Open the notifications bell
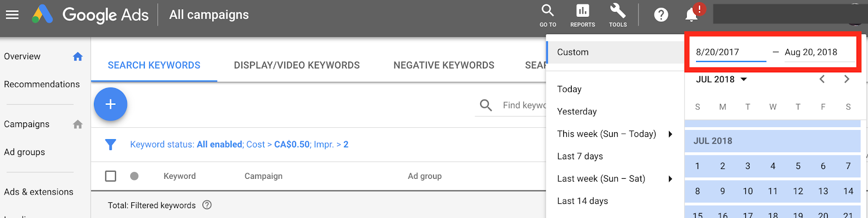 [691, 15]
